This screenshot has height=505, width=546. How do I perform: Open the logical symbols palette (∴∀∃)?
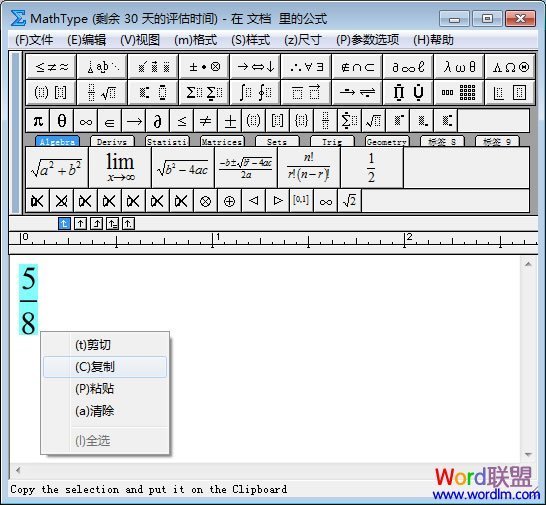click(x=306, y=67)
